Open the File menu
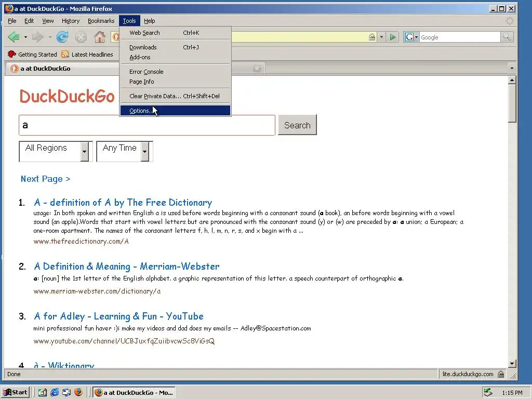Screen dimensions: 532x399 (12, 21)
